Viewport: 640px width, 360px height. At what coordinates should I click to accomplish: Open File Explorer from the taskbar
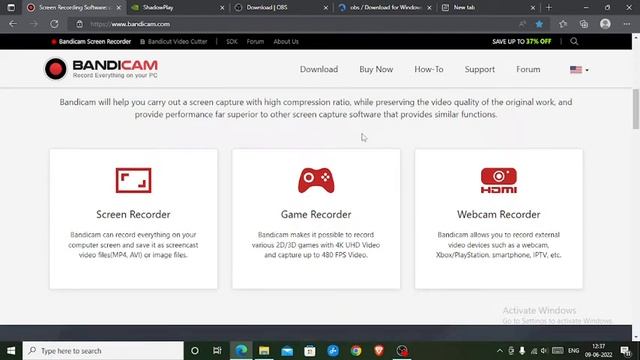[264, 351]
